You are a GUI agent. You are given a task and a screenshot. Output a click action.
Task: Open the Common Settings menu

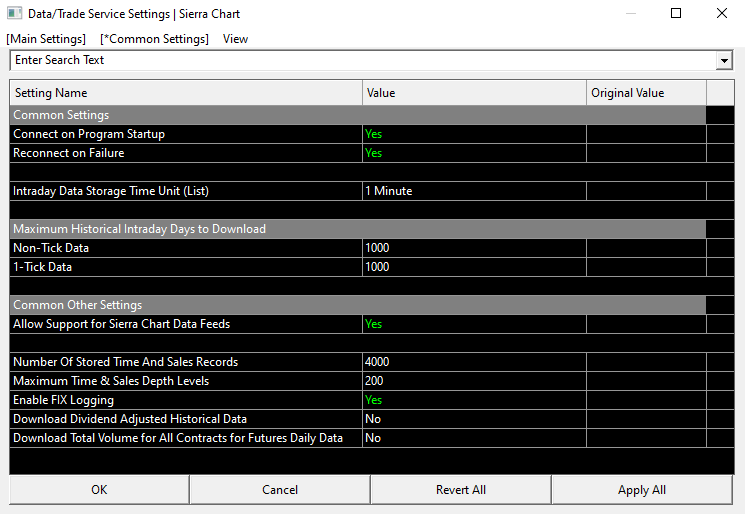[x=154, y=39]
